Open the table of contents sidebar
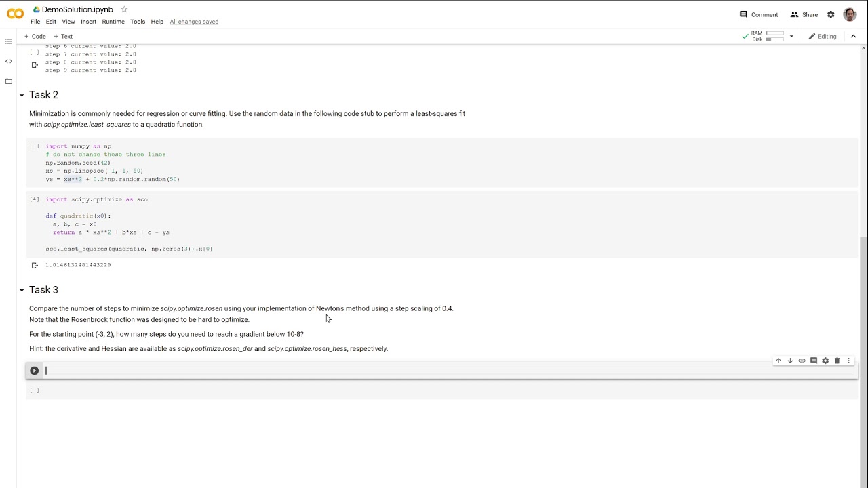This screenshot has width=868, height=488. click(9, 41)
